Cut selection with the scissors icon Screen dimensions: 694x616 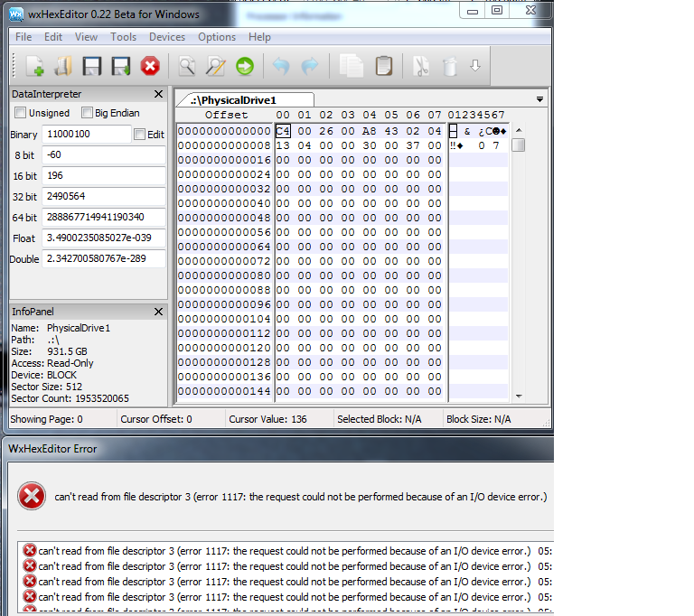click(x=421, y=66)
